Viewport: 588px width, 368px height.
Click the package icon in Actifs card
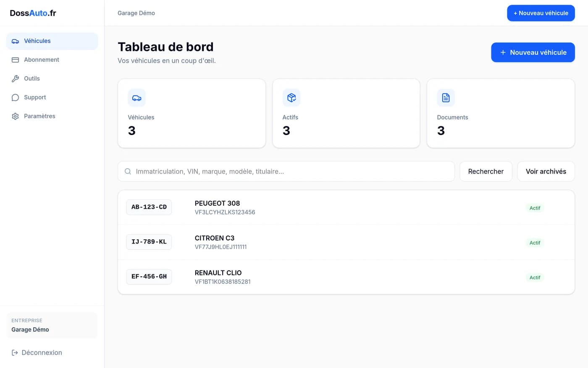click(291, 98)
